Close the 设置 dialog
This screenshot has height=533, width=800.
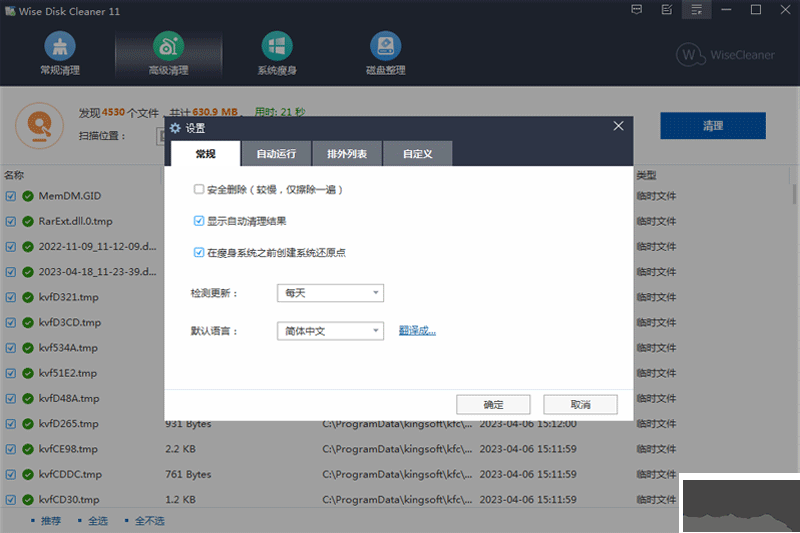tap(618, 126)
